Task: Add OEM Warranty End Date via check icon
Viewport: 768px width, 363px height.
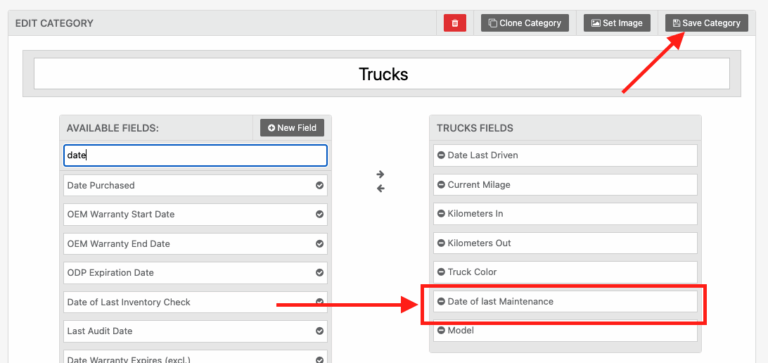Action: (319, 243)
